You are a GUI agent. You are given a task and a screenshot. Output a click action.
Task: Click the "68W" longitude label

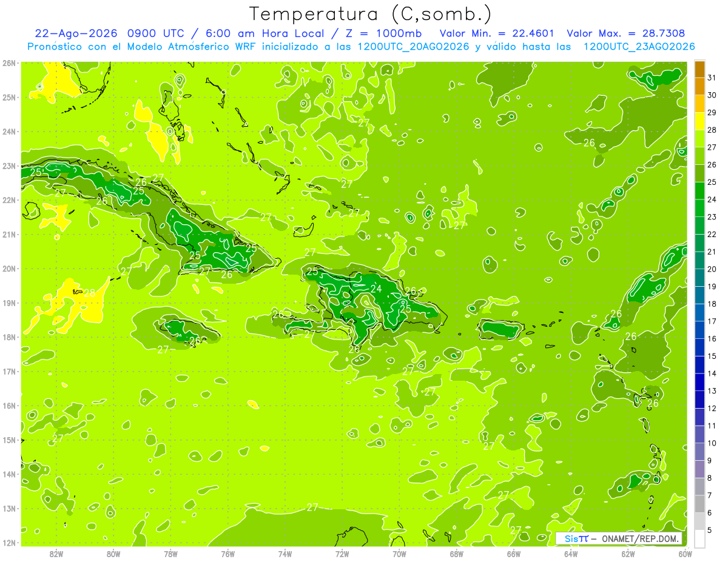456,554
